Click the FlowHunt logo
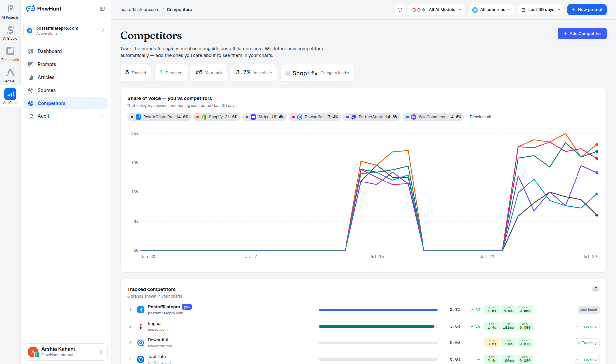Screen dimensions: 616x364 (x=44, y=9)
